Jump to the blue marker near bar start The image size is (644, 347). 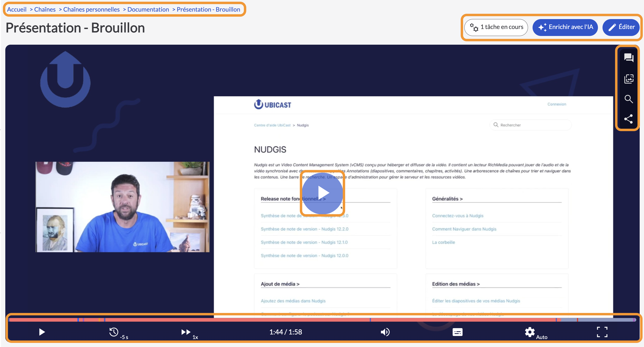tap(78, 320)
